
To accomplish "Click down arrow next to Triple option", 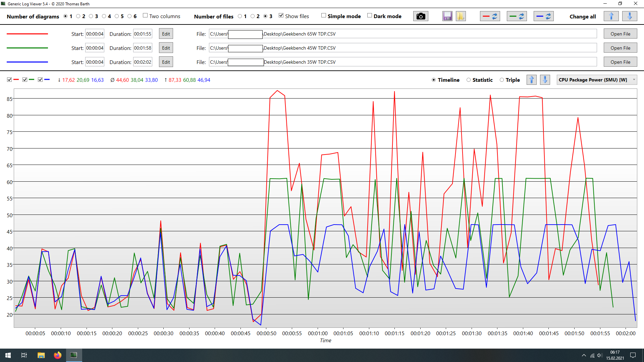I will (545, 80).
